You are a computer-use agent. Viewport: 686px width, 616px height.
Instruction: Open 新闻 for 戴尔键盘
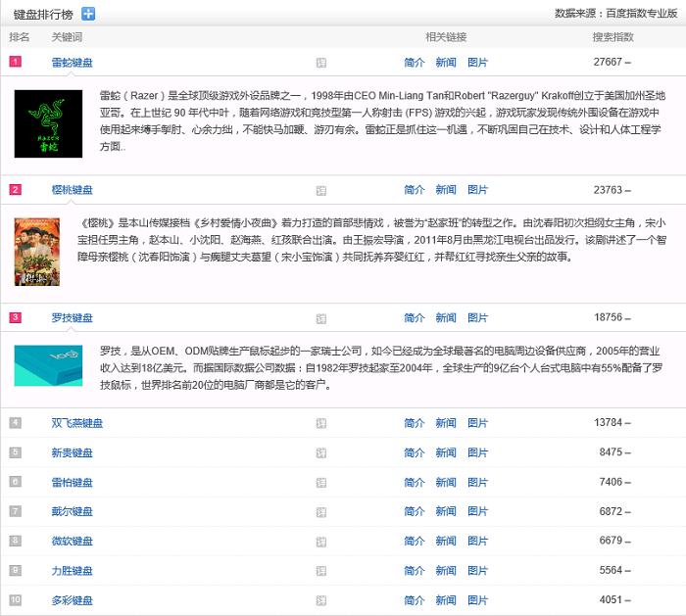[x=446, y=511]
